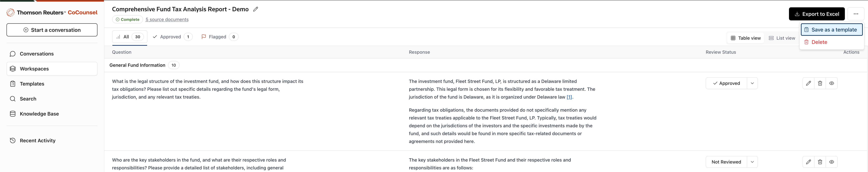Toggle eye icon for legal structure row
The height and width of the screenshot is (172, 868).
[x=831, y=83]
